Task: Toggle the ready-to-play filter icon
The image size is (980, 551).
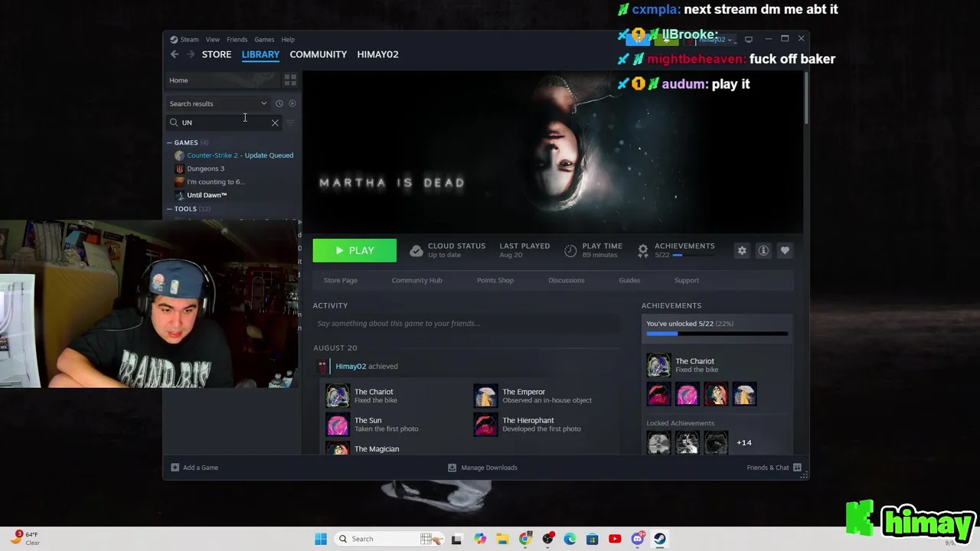Action: [292, 103]
